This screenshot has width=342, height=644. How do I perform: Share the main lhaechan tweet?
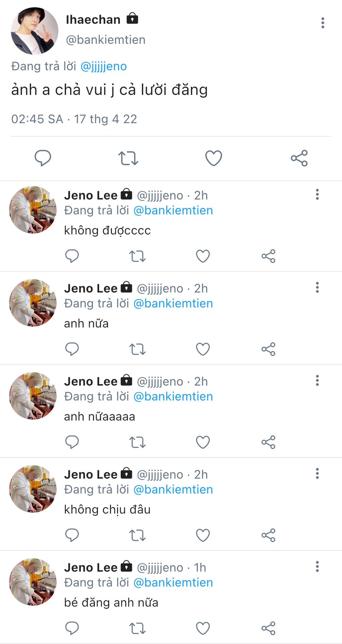(299, 158)
